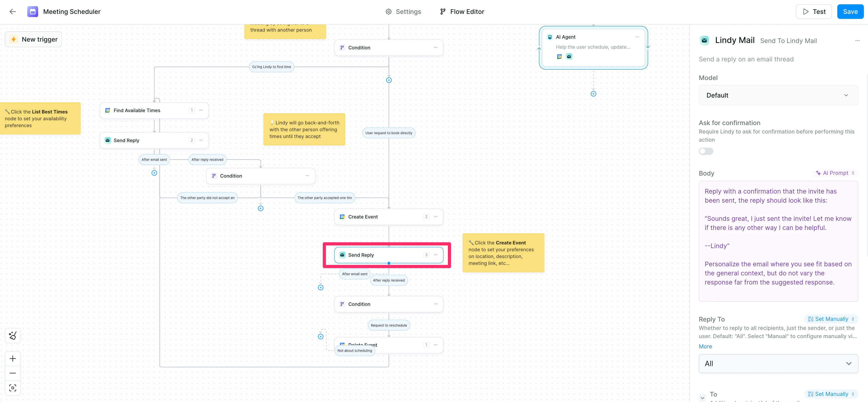This screenshot has width=868, height=402.
Task: Click the Test button
Action: pyautogui.click(x=813, y=12)
